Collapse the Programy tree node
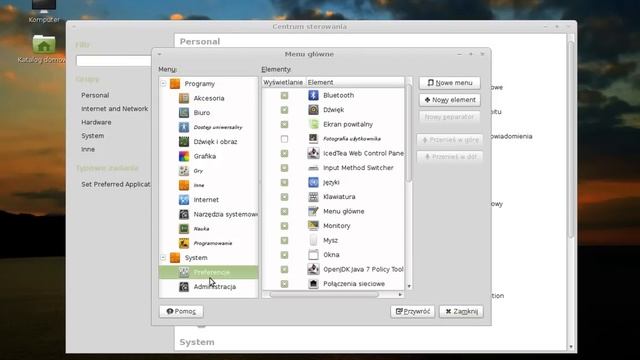Screen dimensions: 640x360 point(163,83)
